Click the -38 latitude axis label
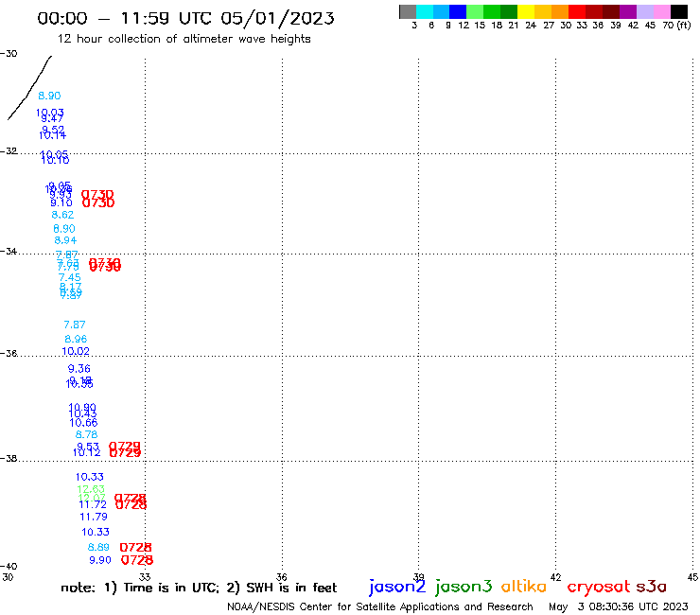Image resolution: width=700 pixels, height=615 pixels. coord(9,458)
